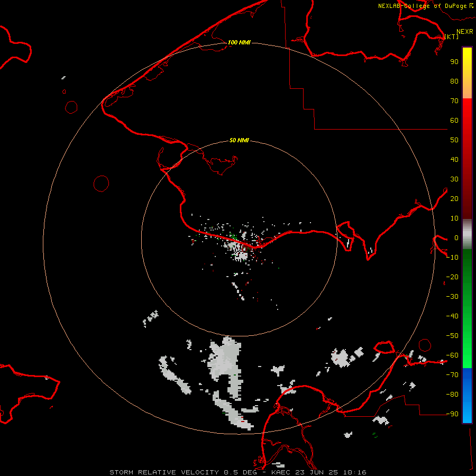Click the KAEC station ID in the caption

point(281,472)
